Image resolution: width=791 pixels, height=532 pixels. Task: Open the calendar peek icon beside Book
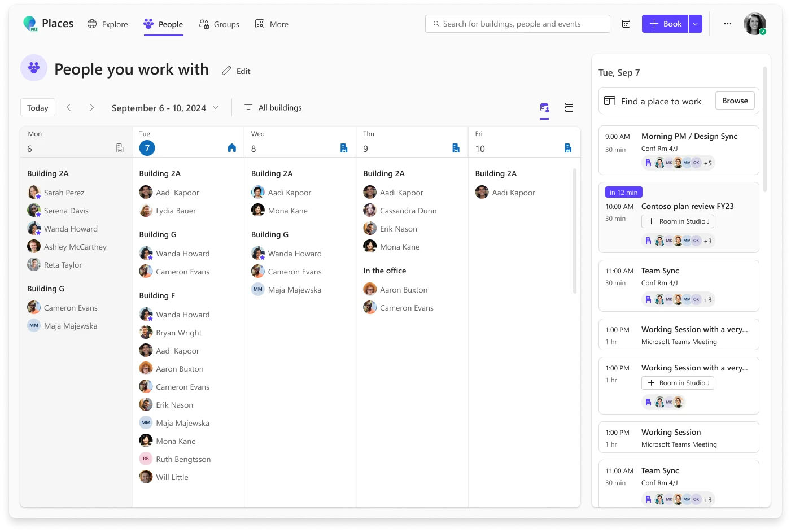626,24
